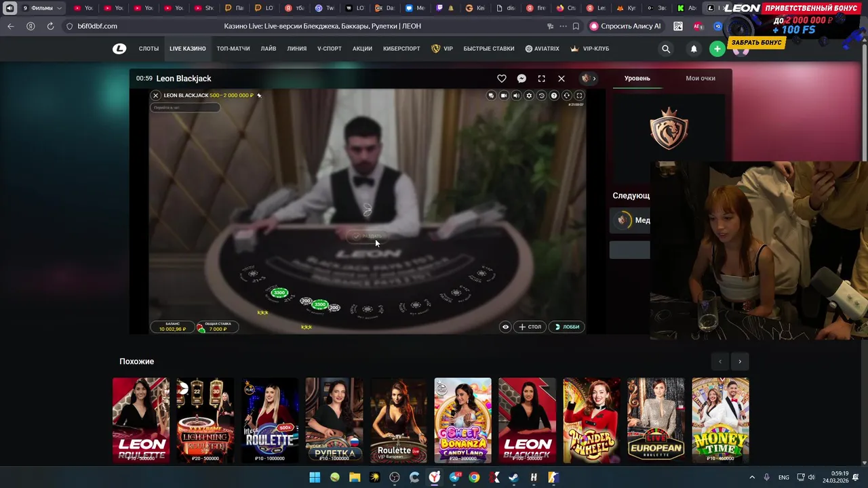This screenshot has width=868, height=488.
Task: Show next similar games arrow
Action: pos(740,361)
